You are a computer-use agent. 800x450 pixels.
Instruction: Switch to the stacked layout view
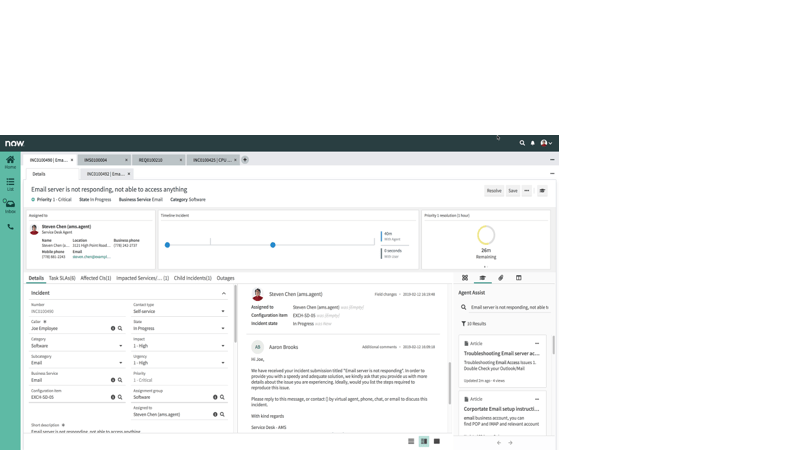[x=411, y=441]
